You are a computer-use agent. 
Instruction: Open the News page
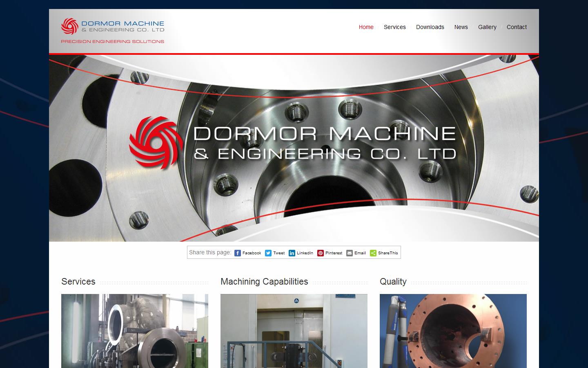pyautogui.click(x=461, y=27)
